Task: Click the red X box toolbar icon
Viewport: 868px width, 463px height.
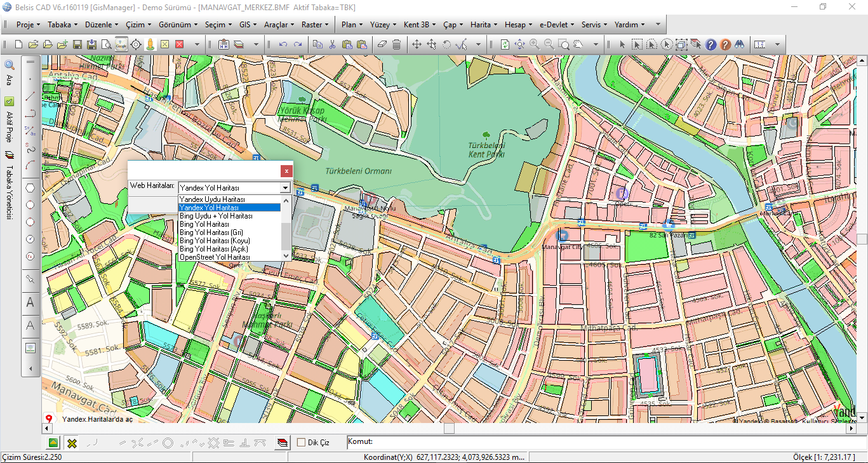Action: pos(180,44)
